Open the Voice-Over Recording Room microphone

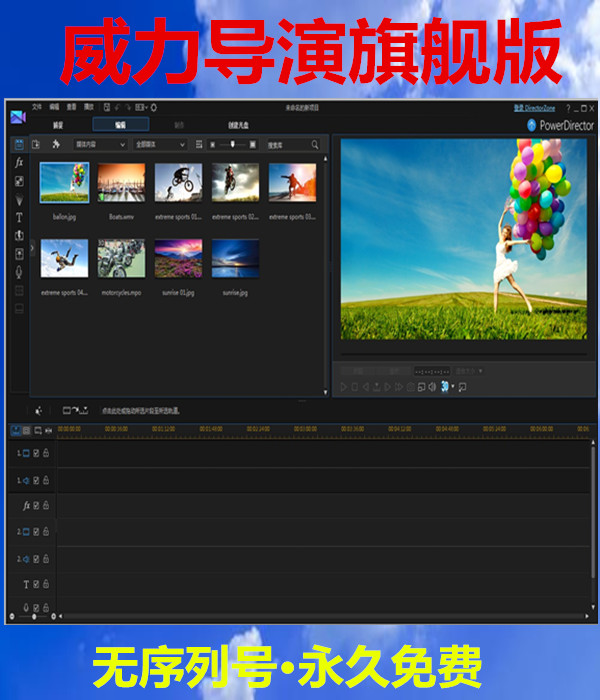[19, 272]
